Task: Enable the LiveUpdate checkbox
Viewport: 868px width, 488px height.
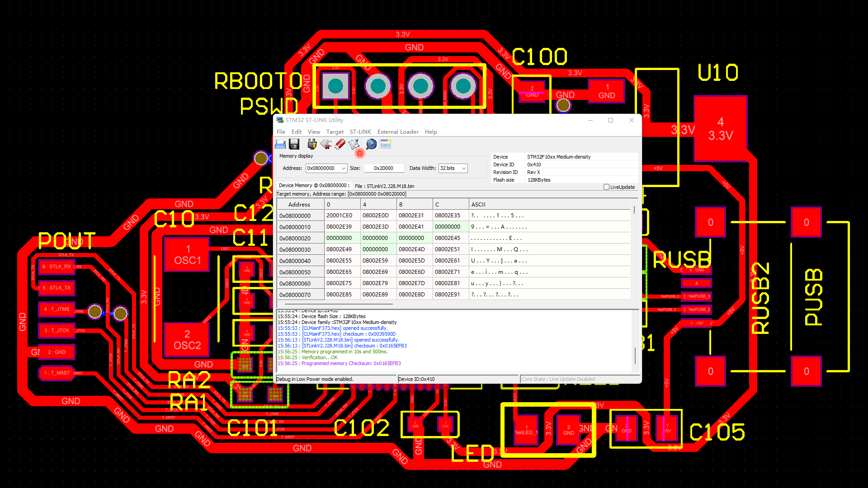Action: [x=606, y=187]
